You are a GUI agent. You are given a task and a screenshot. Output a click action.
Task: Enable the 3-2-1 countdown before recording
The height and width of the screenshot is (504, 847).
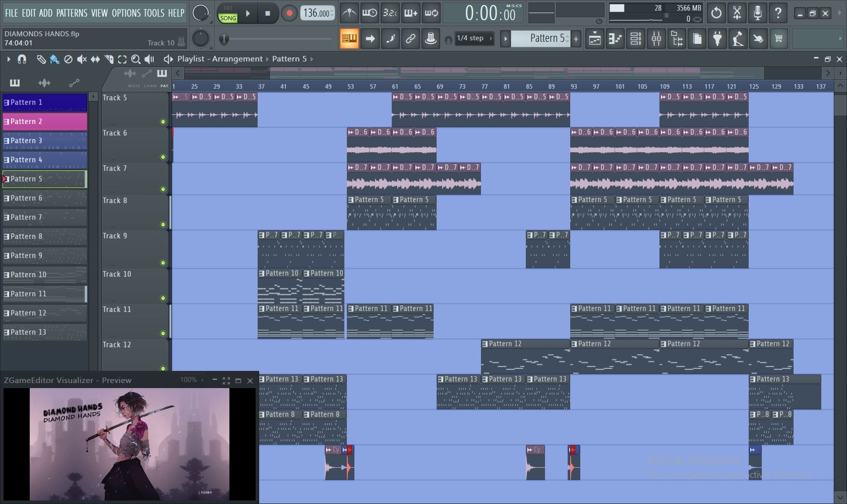point(390,13)
